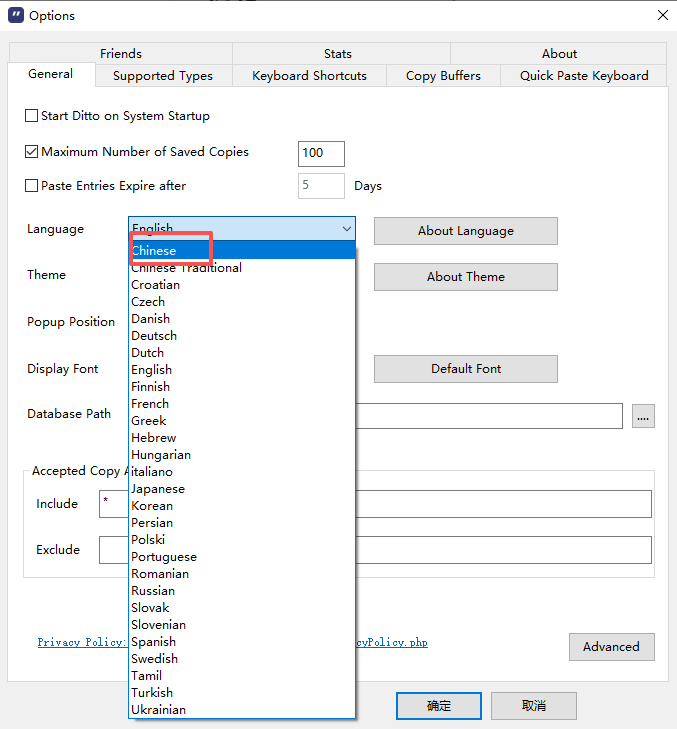
Task: Click the saved copies field showing 100
Action: tap(321, 153)
